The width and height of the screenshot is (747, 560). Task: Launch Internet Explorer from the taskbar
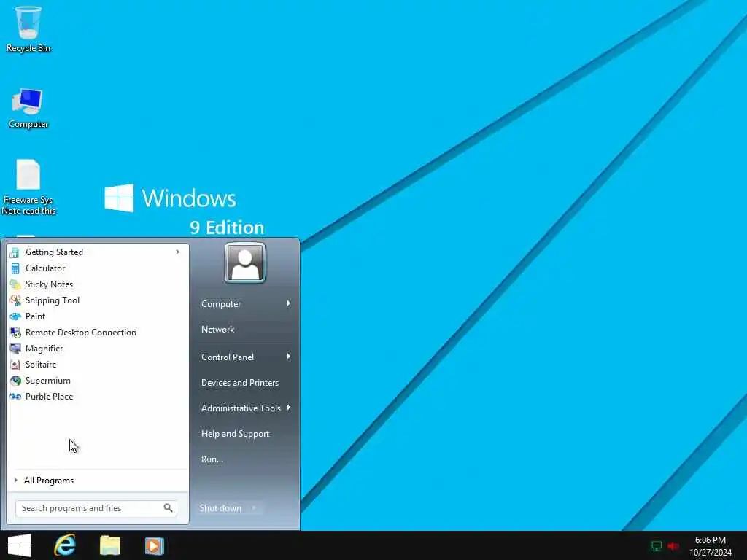point(65,545)
